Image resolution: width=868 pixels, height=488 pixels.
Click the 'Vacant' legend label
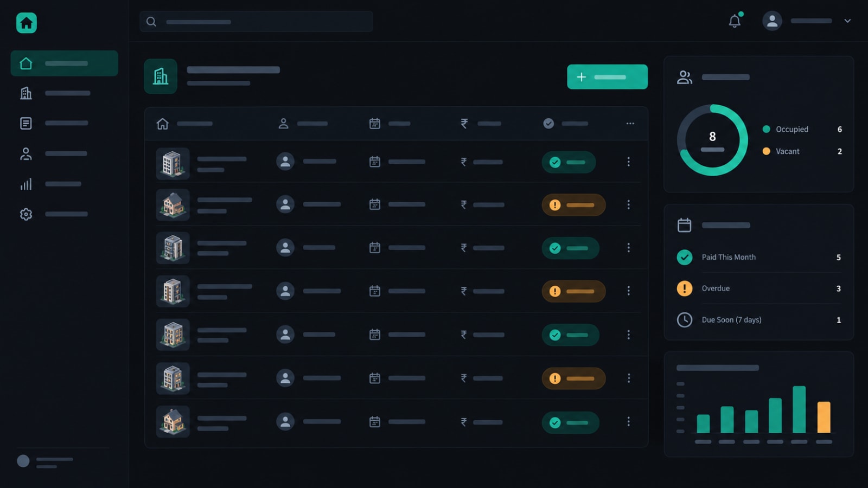[788, 151]
